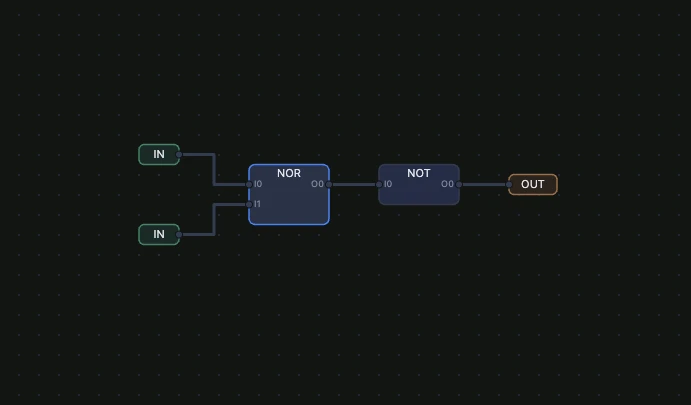Click the OUT node's input port
Screen dimensions: 691x405
coord(509,184)
